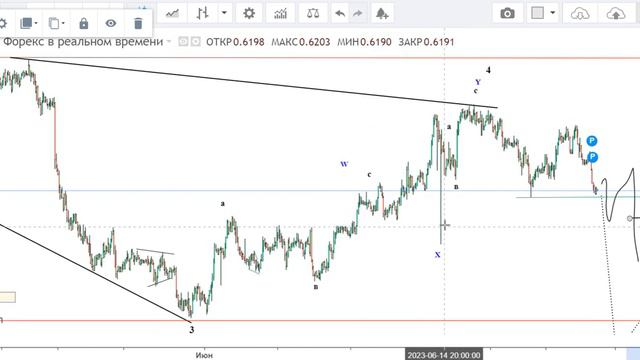This screenshot has height=360, width=640.
Task: Expand the layout dropdown arrow
Action: [x=553, y=13]
